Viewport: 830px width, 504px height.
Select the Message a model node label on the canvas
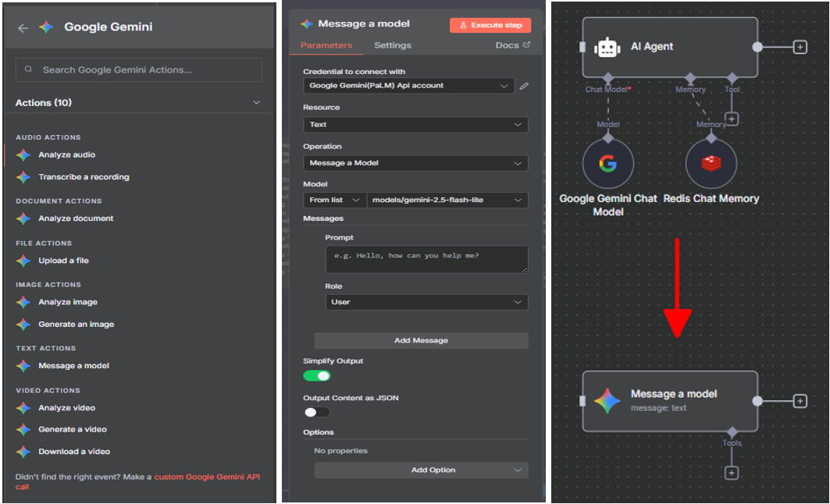pyautogui.click(x=674, y=394)
